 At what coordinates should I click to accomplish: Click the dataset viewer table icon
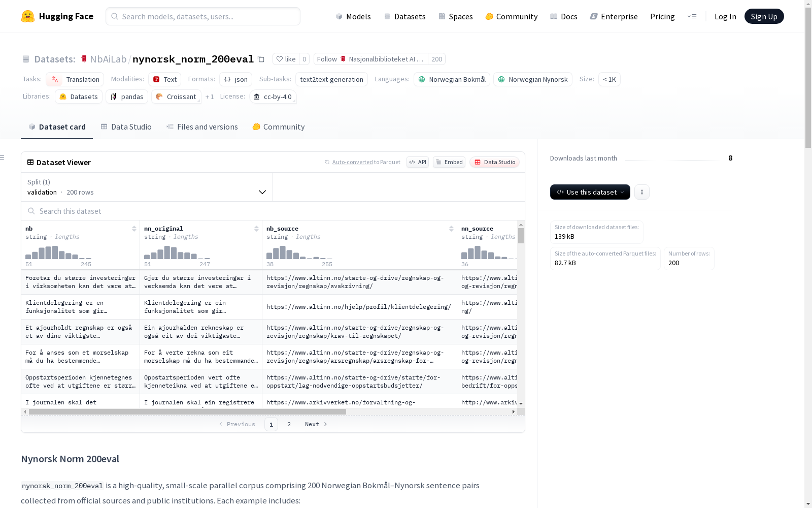coord(30,162)
